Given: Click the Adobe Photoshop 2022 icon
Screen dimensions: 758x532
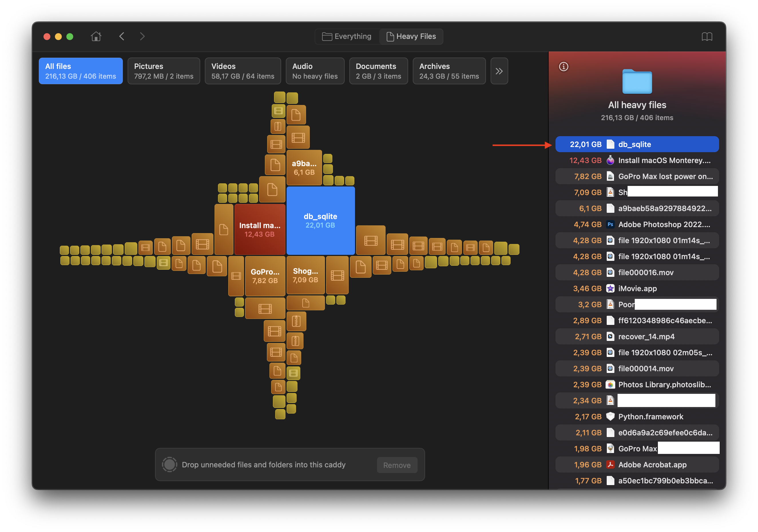Looking at the screenshot, I should [x=610, y=225].
